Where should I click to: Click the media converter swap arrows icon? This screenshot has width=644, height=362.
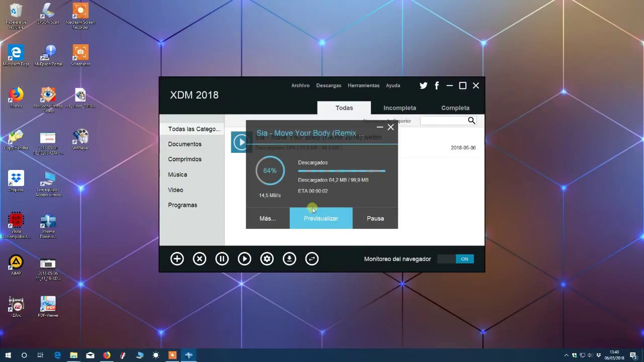pos(312,259)
